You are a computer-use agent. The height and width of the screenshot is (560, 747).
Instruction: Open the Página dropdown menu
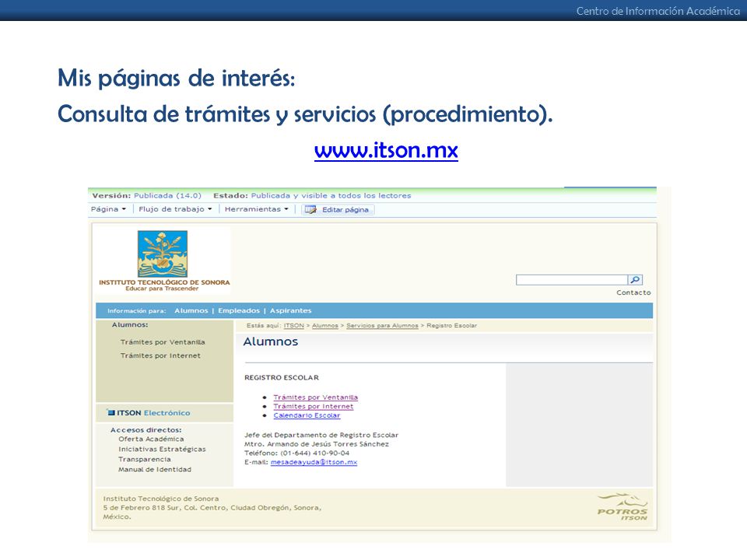[x=108, y=209]
